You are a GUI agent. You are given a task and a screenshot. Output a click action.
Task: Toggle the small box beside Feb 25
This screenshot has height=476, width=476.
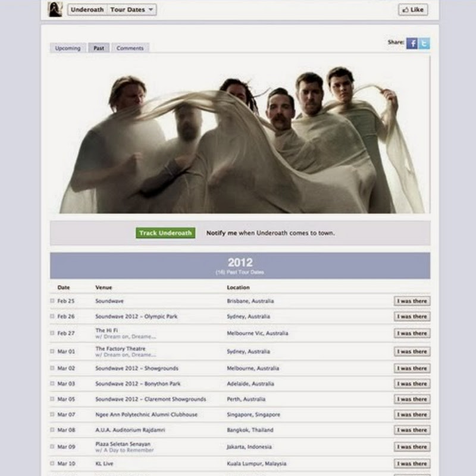pyautogui.click(x=52, y=300)
